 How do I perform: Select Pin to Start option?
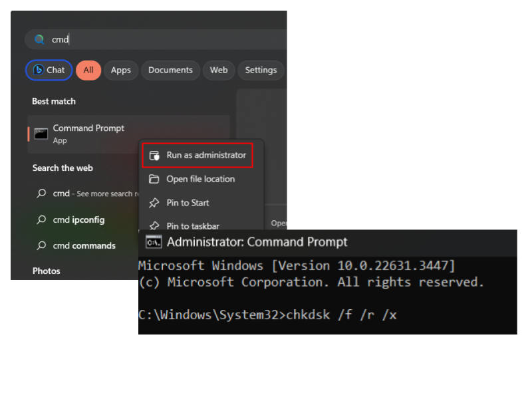click(x=201, y=203)
